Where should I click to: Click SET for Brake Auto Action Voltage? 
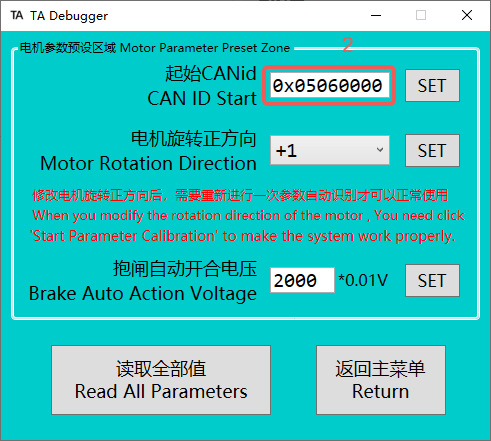click(x=432, y=281)
